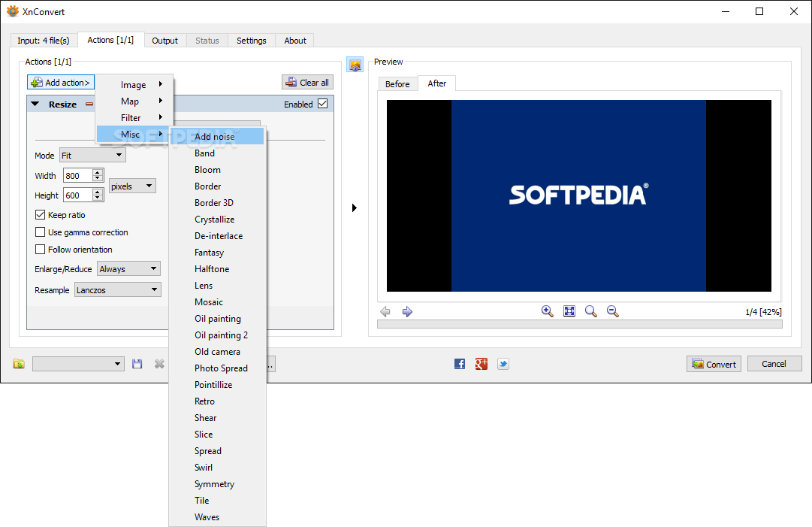Choose Waves effect from menu
This screenshot has height=527, width=812.
218,516
